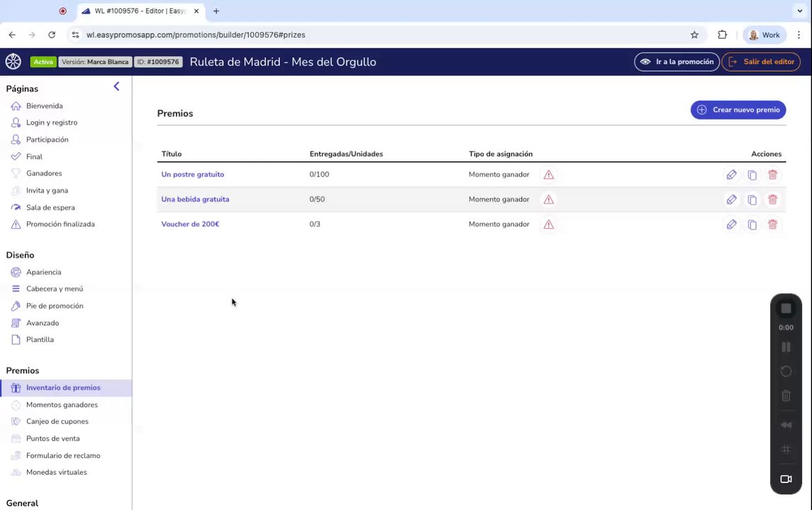Click Ir a la promoción button
Image resolution: width=812 pixels, height=510 pixels.
[x=677, y=62]
